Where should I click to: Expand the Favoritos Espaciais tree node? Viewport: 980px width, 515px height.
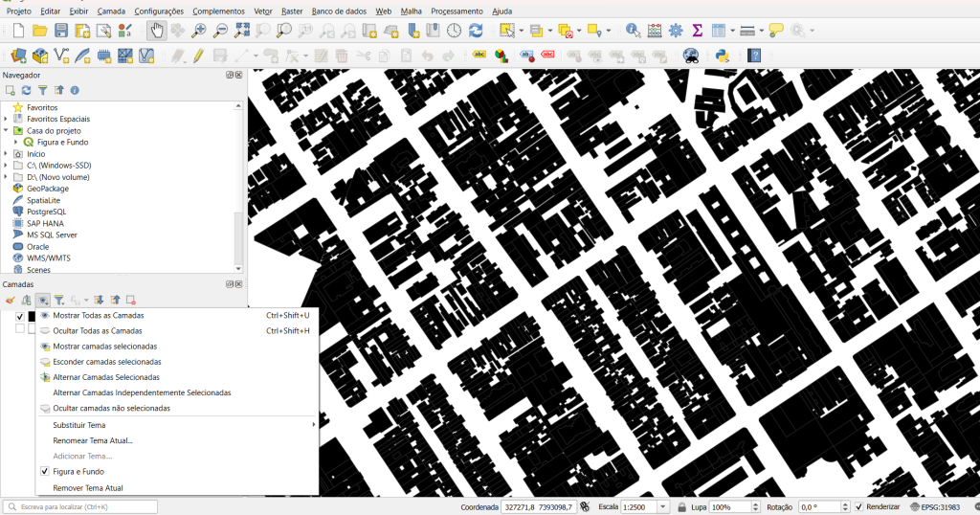7,119
